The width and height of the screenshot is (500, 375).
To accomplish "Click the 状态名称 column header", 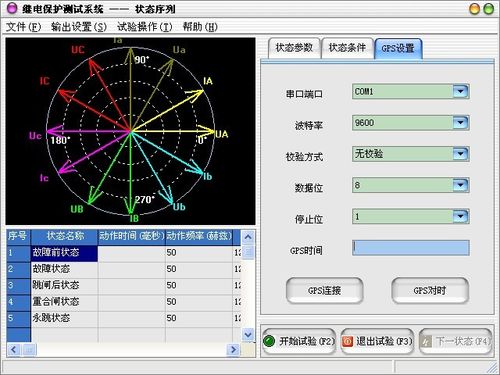I will pyautogui.click(x=64, y=236).
